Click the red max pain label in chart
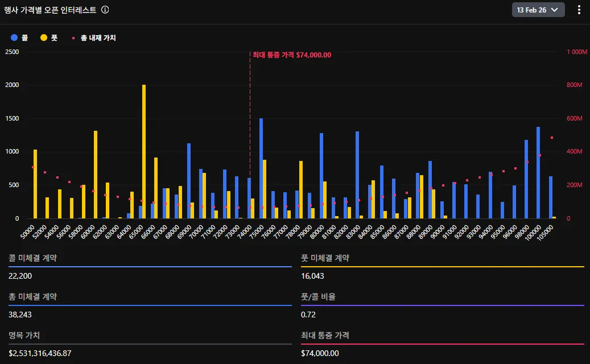 click(x=291, y=55)
